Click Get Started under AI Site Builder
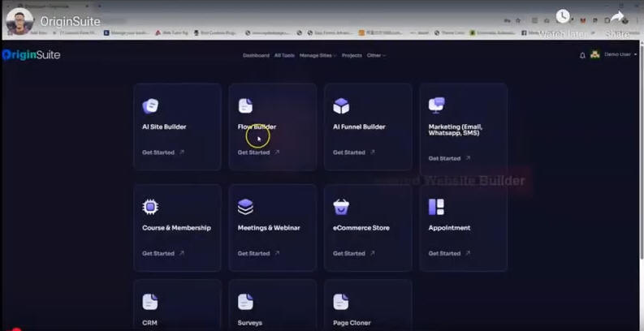 pos(158,153)
